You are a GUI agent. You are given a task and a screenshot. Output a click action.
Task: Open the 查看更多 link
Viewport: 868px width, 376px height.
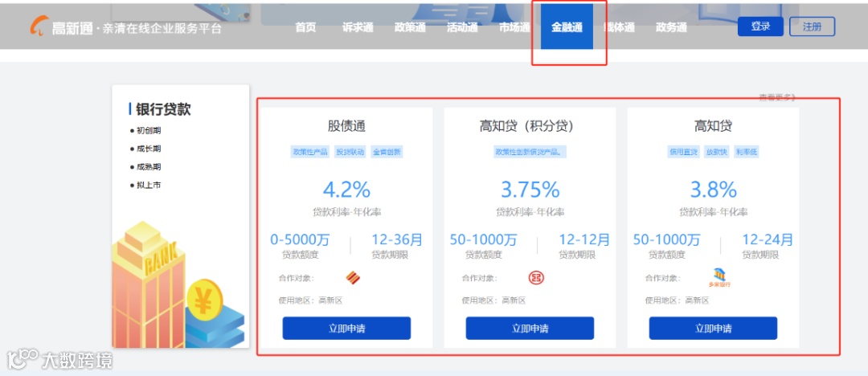coord(777,97)
